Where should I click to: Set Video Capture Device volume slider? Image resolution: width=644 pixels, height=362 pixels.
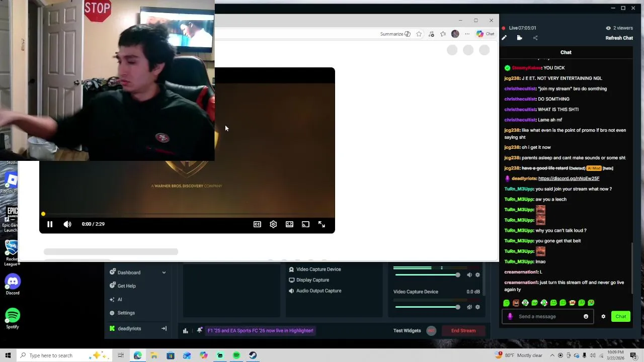[427, 307]
